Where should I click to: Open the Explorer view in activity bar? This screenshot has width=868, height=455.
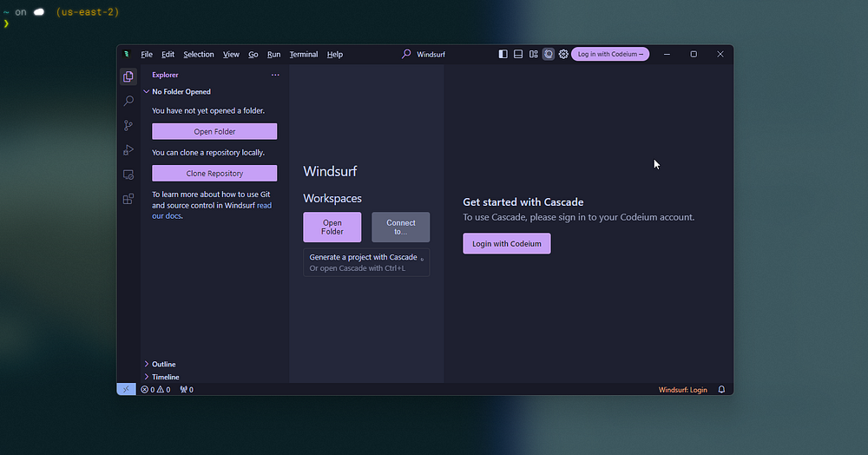pos(128,76)
